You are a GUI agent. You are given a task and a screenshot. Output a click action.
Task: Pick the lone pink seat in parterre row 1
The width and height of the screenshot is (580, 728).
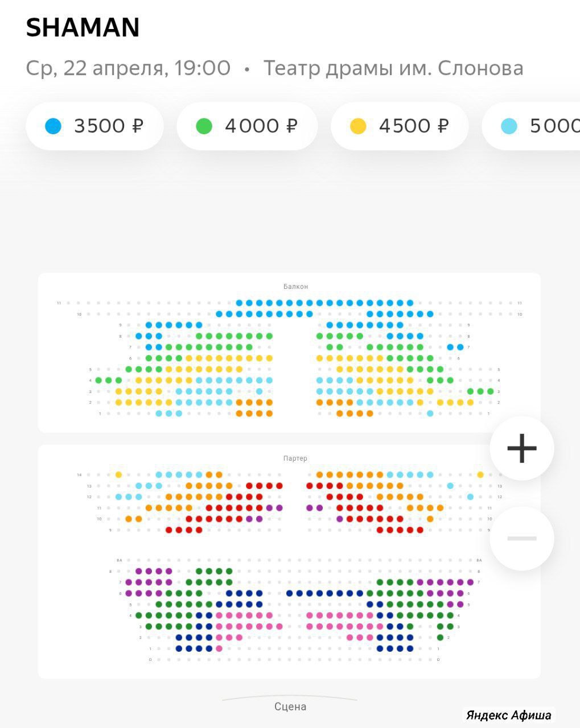pyautogui.click(x=219, y=648)
